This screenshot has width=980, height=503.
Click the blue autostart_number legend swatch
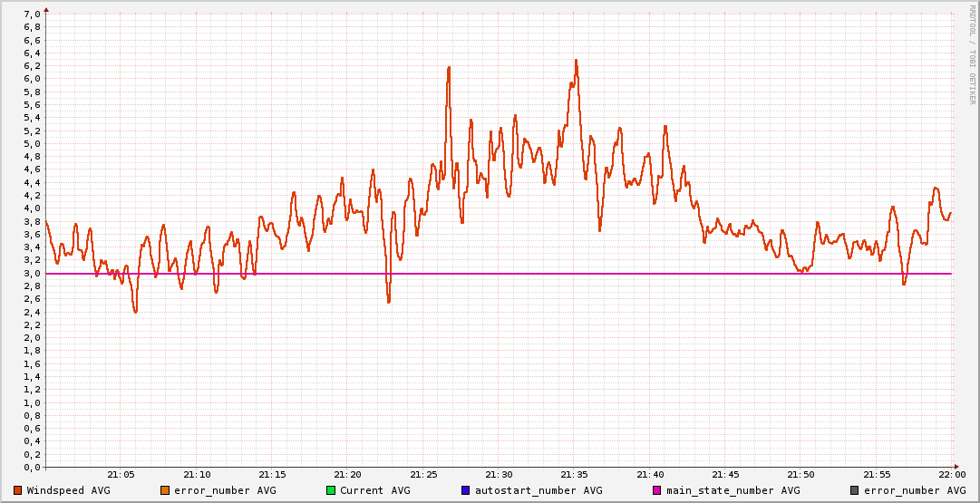[466, 490]
